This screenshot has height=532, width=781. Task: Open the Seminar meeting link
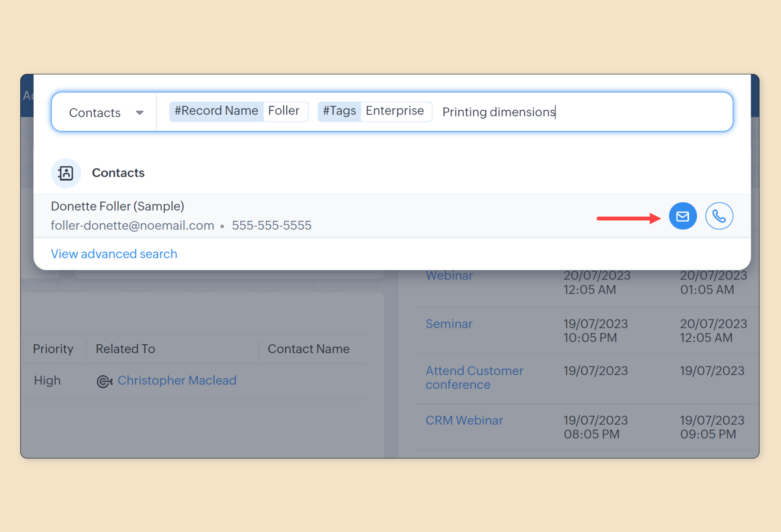click(x=449, y=324)
